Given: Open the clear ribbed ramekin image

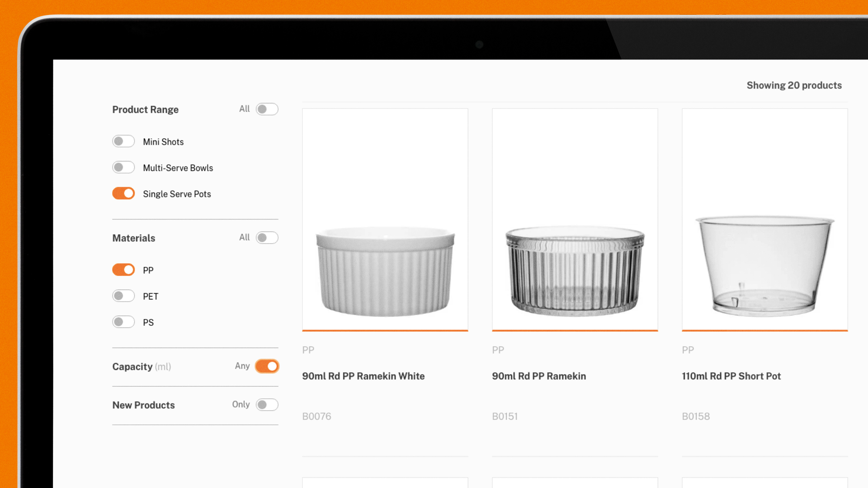Looking at the screenshot, I should point(575,220).
